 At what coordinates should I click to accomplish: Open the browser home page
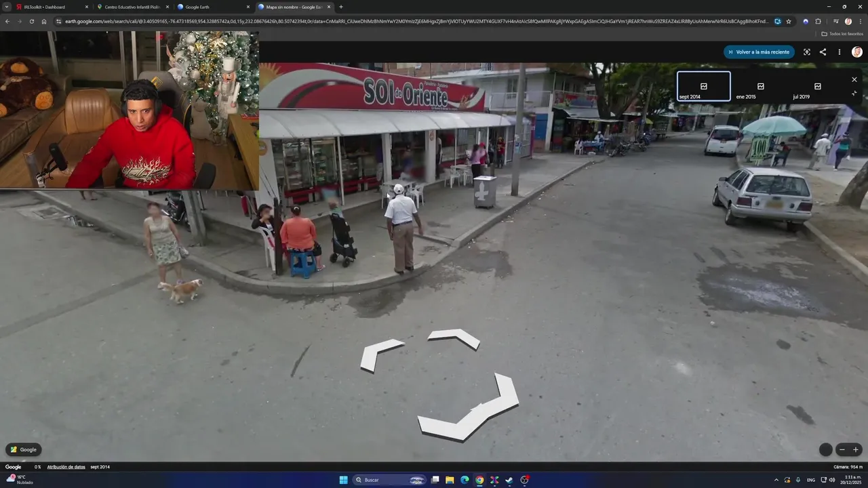point(44,21)
